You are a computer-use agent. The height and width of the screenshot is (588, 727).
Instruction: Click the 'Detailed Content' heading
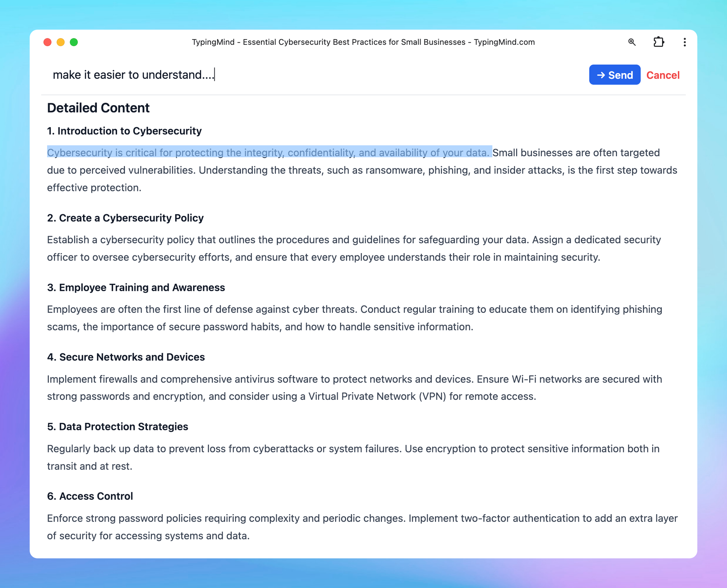(98, 108)
